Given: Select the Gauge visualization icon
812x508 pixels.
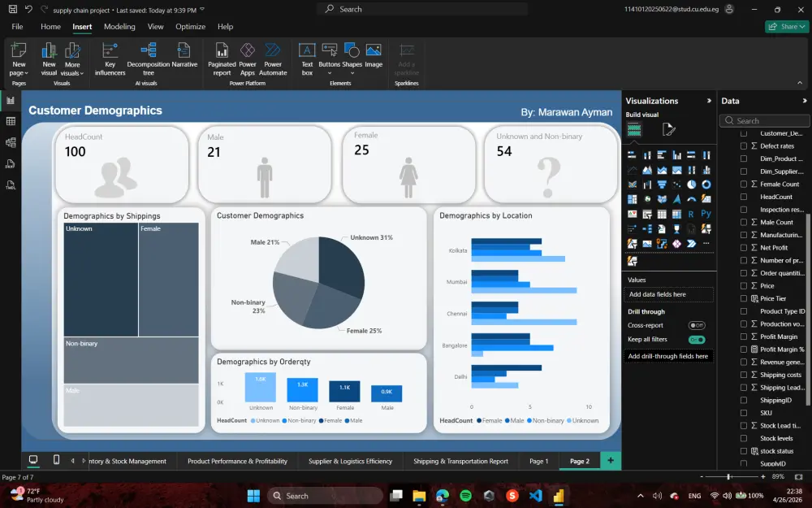Looking at the screenshot, I should 691,199.
